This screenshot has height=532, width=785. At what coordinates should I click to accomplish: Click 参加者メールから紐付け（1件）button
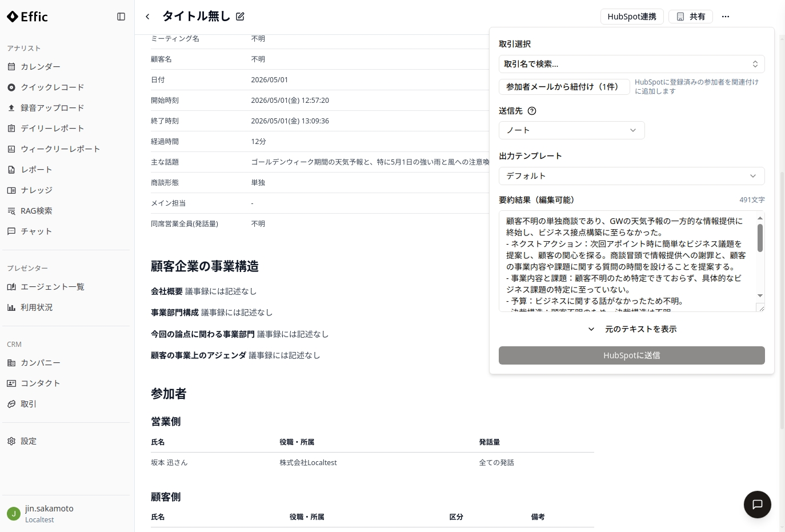pyautogui.click(x=564, y=87)
